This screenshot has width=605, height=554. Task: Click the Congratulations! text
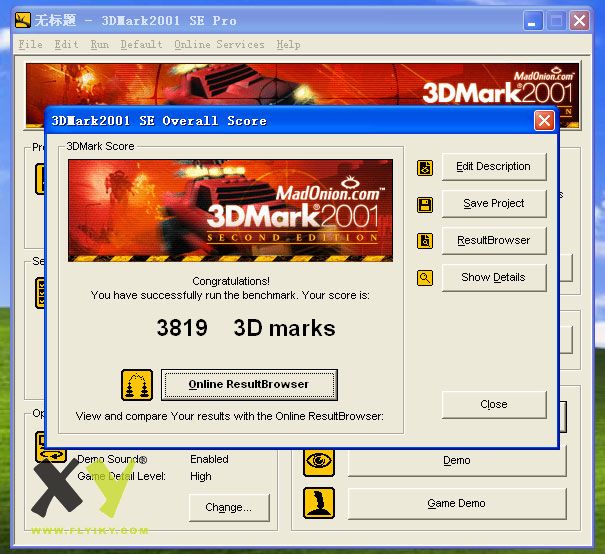[x=231, y=281]
